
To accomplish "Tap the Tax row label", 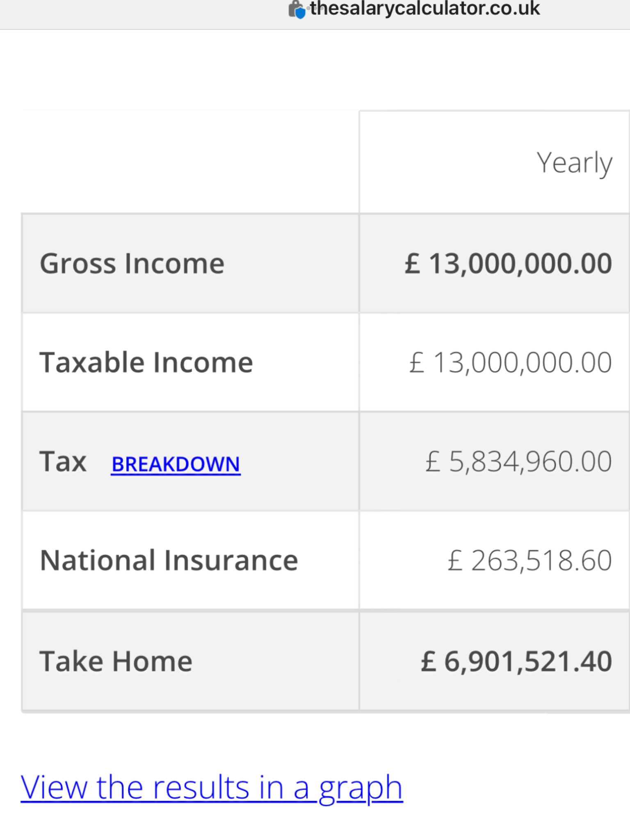I will 63,461.
